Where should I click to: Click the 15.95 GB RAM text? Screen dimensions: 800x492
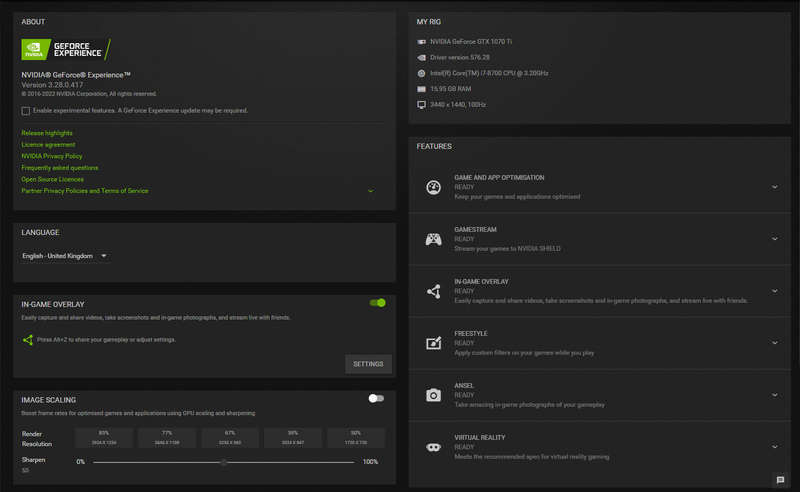tap(451, 89)
